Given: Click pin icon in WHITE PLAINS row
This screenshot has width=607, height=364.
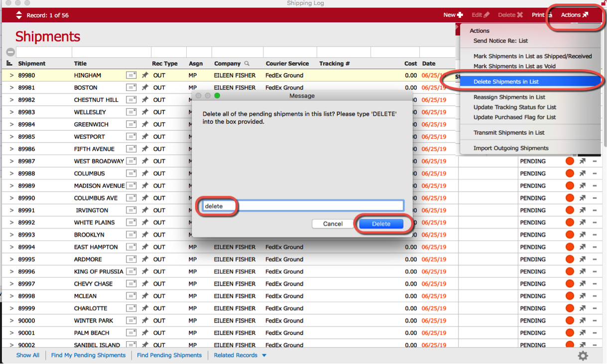Looking at the screenshot, I should pyautogui.click(x=145, y=222).
